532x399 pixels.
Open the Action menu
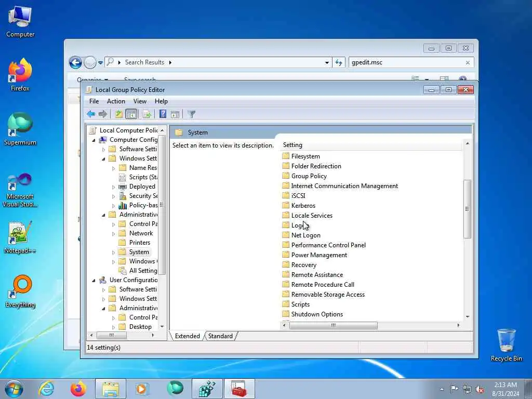pyautogui.click(x=116, y=101)
